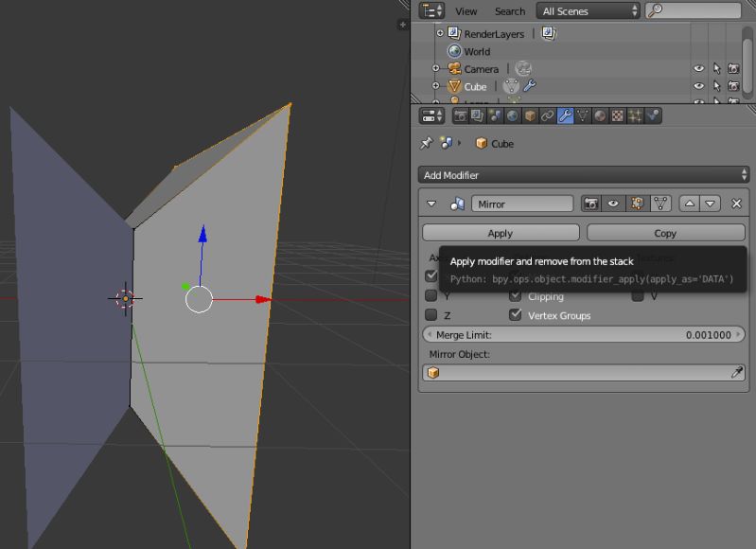Collapse the Mirror modifier panel
756x549 pixels.
click(431, 204)
